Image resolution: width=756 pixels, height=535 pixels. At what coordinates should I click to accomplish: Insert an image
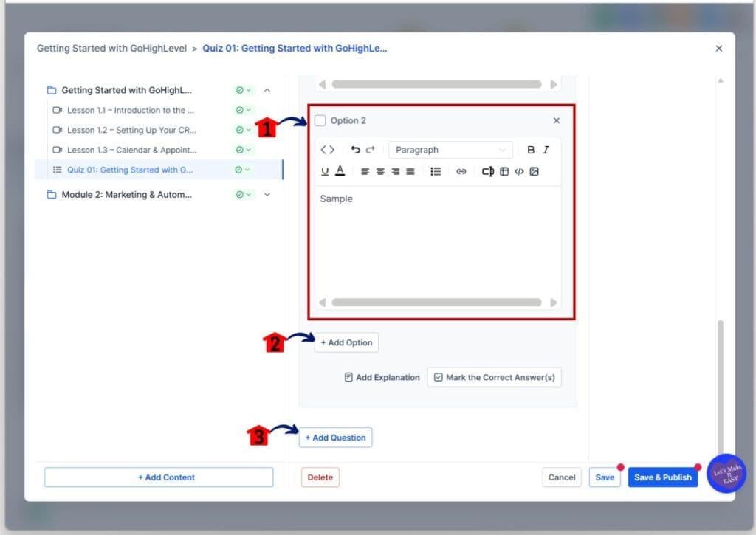click(535, 172)
